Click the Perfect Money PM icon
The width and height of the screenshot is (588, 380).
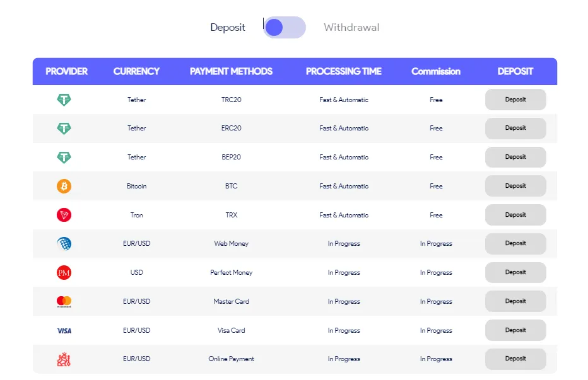[64, 272]
